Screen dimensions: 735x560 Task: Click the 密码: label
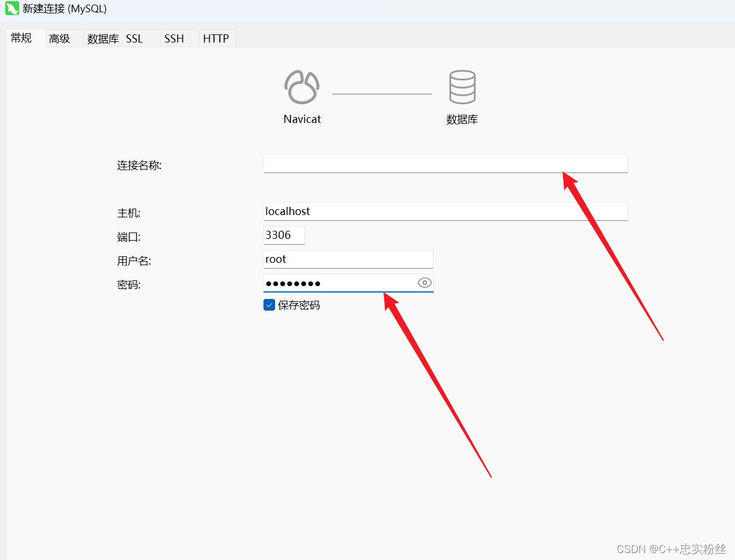pos(129,285)
